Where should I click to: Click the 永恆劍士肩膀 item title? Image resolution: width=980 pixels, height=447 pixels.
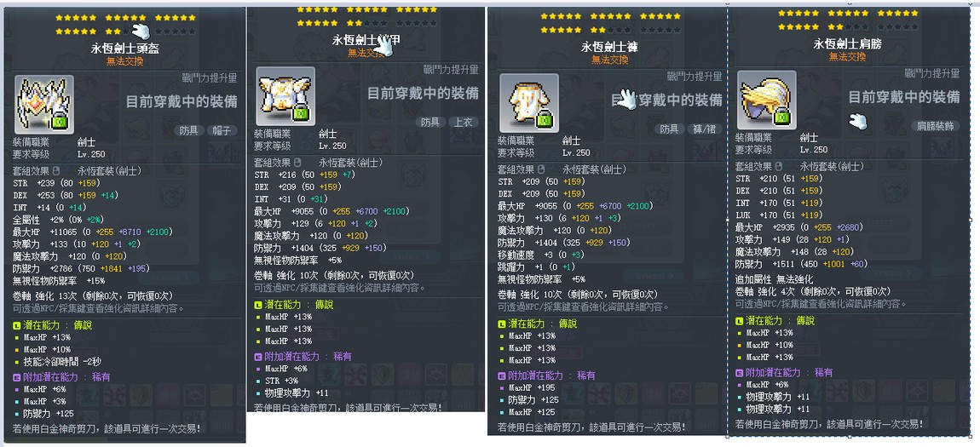pos(847,44)
